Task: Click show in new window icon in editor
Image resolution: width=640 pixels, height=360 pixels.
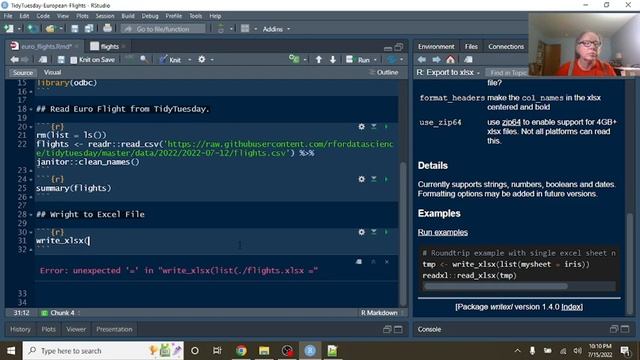Action: (x=43, y=60)
